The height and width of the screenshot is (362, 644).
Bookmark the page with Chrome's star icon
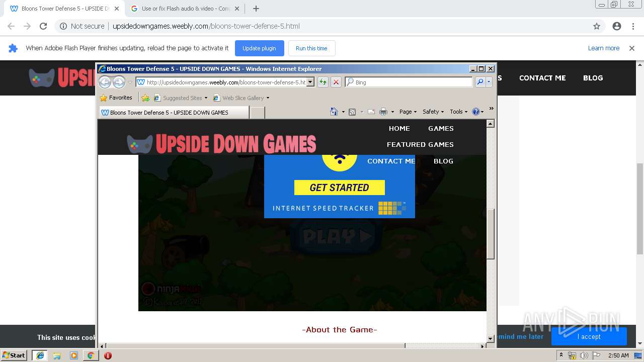(x=597, y=26)
